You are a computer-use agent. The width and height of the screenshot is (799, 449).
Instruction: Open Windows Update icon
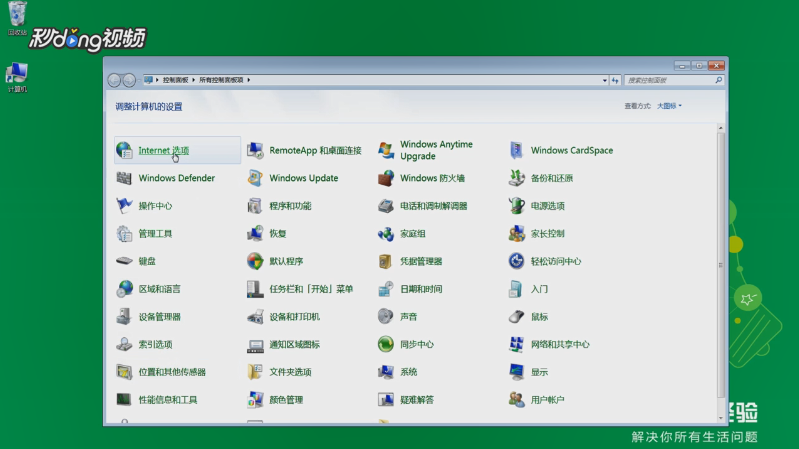pos(255,178)
